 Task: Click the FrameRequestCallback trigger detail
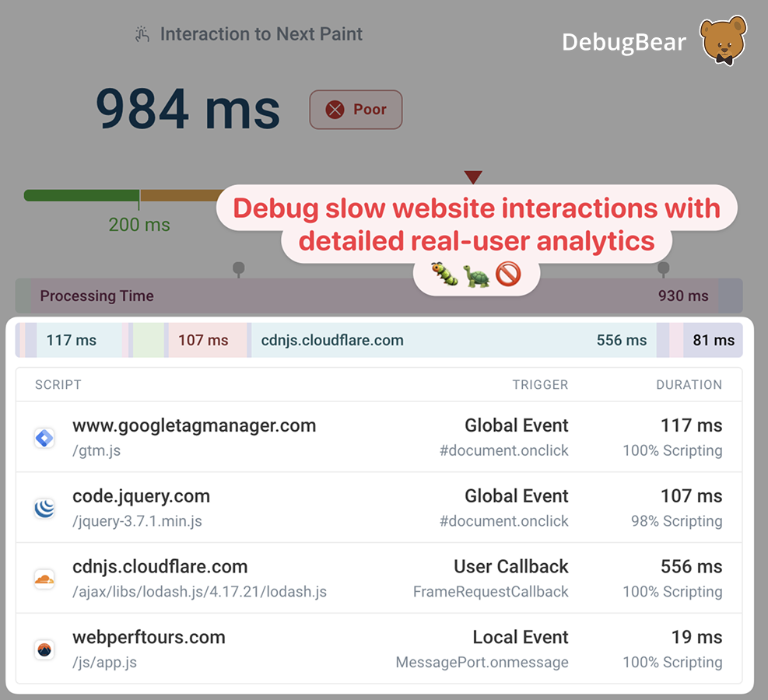coord(491,591)
